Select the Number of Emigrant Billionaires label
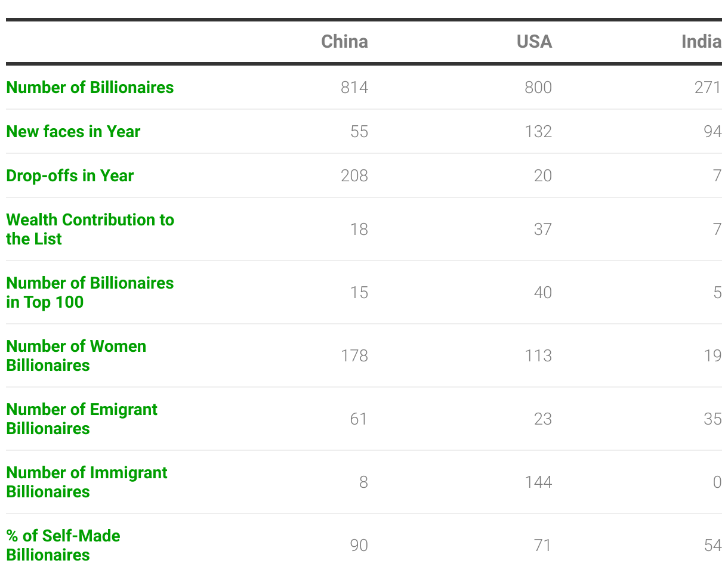This screenshot has width=728, height=582. [x=82, y=419]
